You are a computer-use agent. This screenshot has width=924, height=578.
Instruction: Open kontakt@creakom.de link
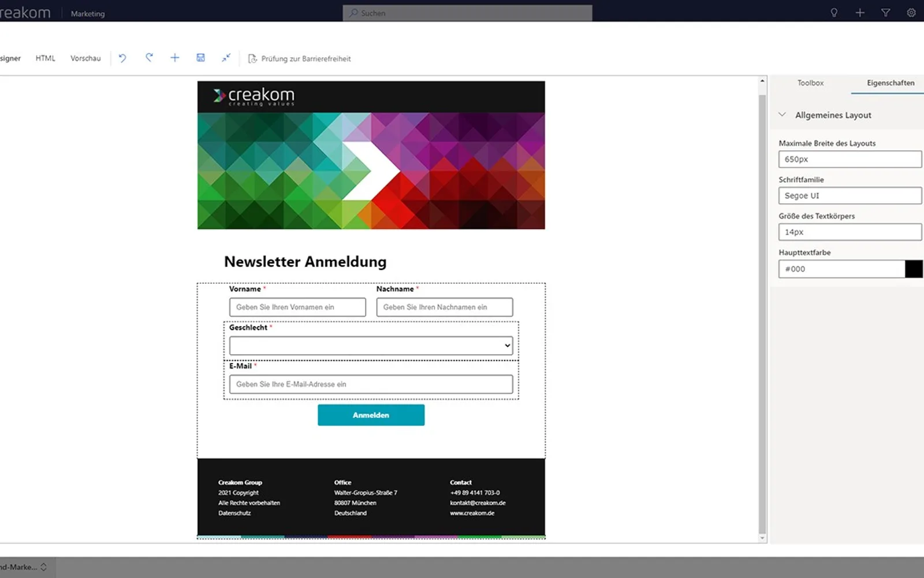point(478,503)
